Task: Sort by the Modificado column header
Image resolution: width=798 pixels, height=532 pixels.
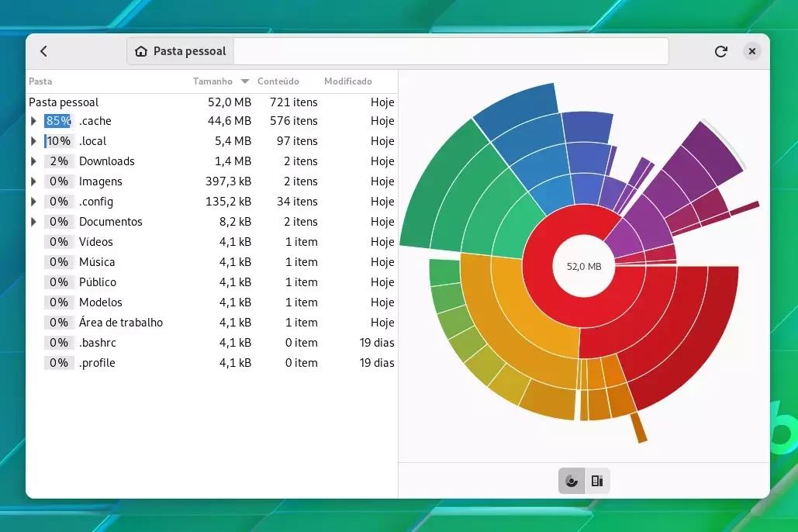Action: pyautogui.click(x=348, y=81)
